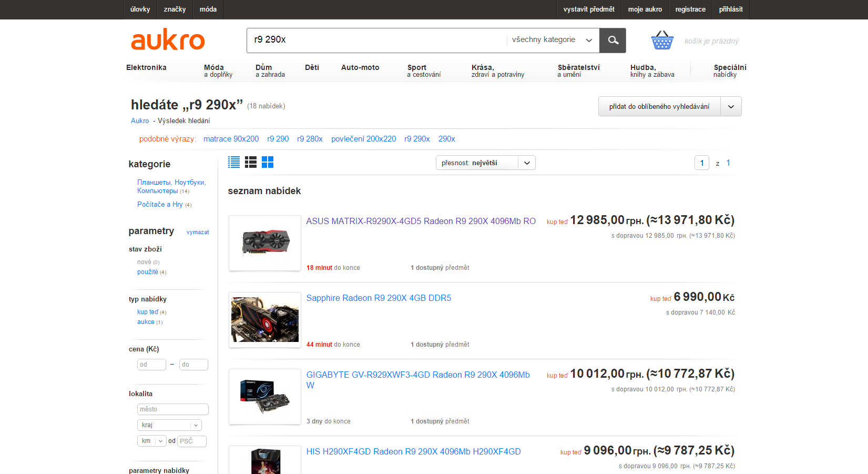868x474 pixels.
Task: Switch to detailed list view icon
Action: (x=251, y=162)
